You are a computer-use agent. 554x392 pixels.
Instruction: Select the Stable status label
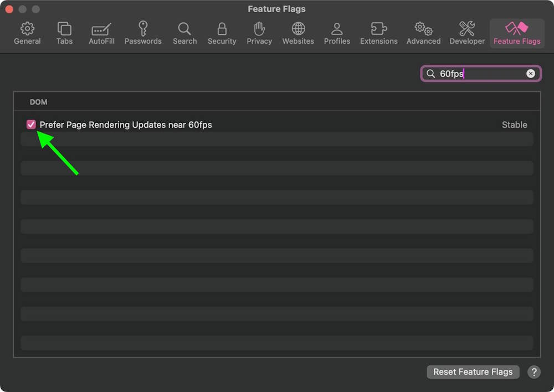(x=514, y=124)
